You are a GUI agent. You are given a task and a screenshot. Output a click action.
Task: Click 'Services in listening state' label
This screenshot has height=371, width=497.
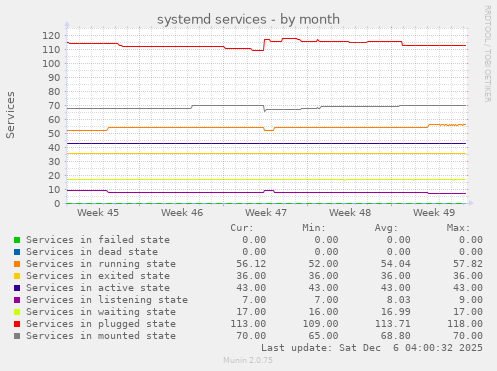[x=107, y=300]
